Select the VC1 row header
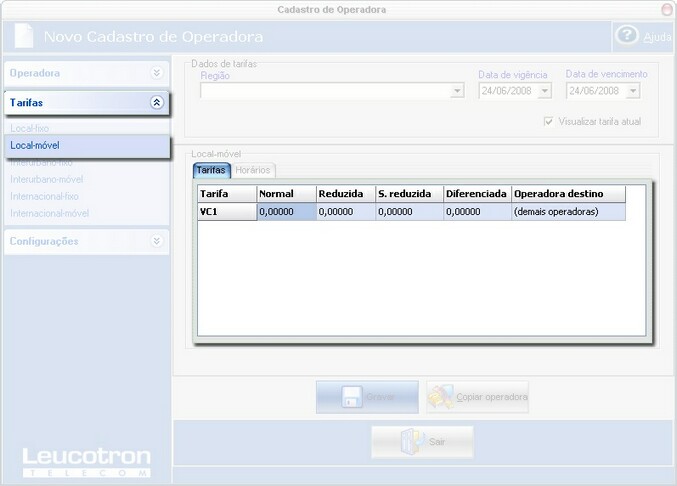This screenshot has height=486, width=677. click(x=227, y=211)
